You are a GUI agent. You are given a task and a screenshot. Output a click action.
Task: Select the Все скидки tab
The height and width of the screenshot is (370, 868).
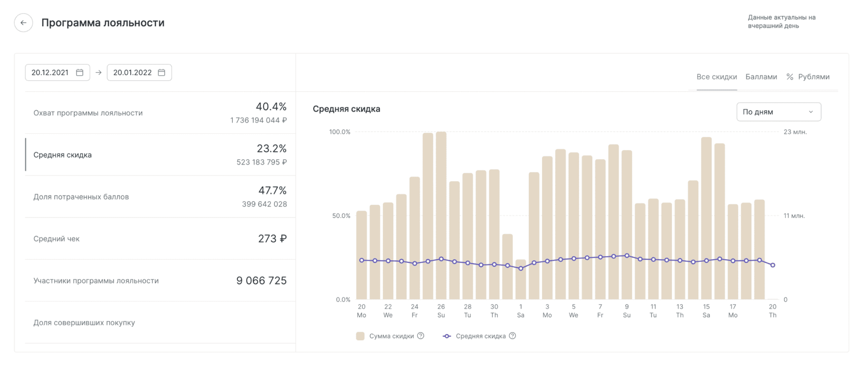[716, 77]
